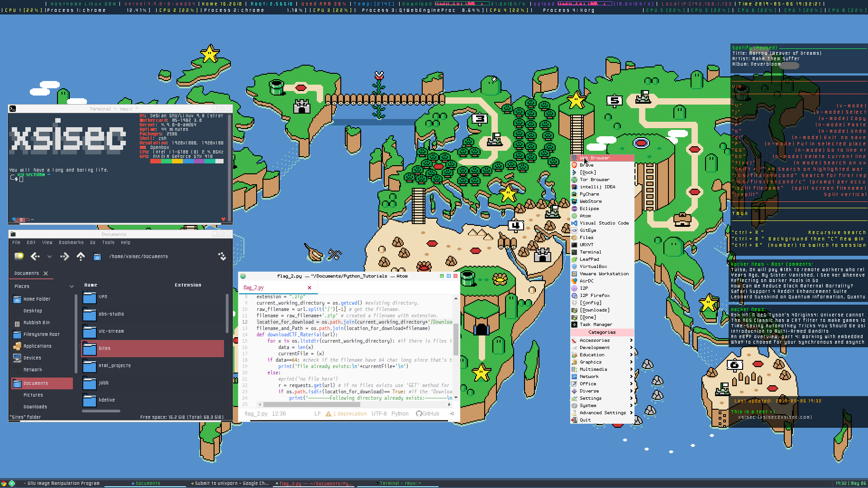Select Filesystem Root in Places sidebar
Screen dimensions: 868x488
(41, 335)
